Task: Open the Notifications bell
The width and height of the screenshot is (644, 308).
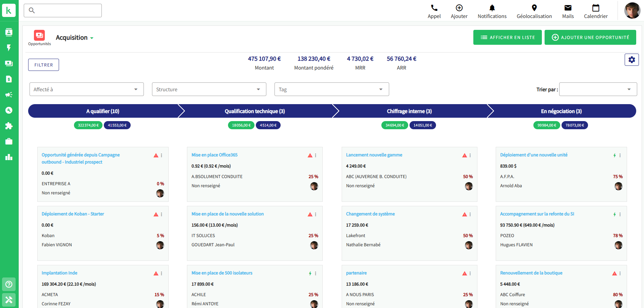Action: [492, 8]
